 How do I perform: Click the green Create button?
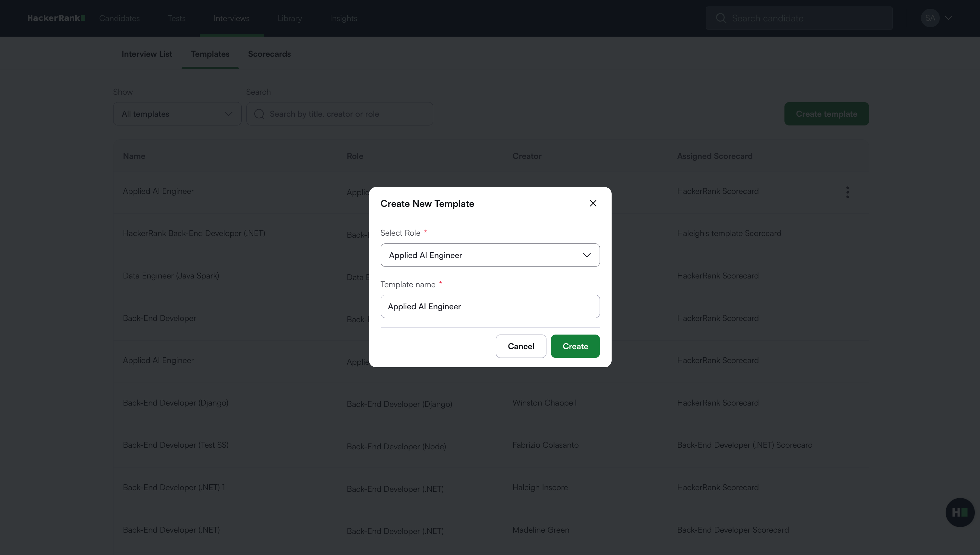point(575,346)
